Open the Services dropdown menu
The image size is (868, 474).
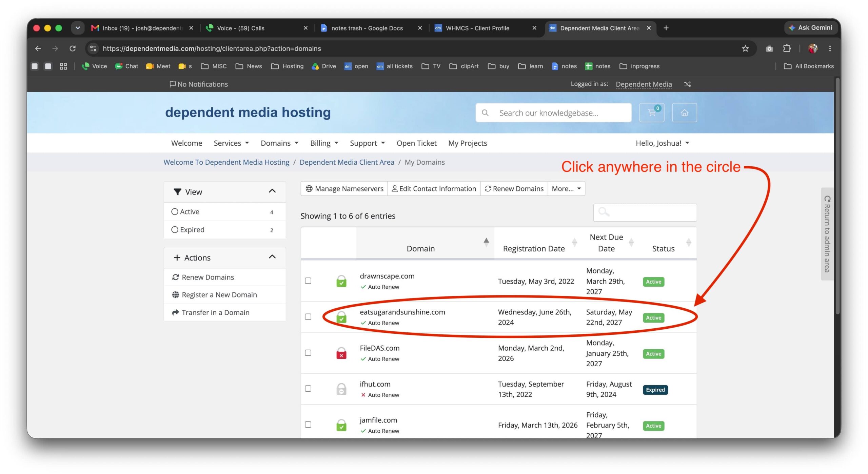pos(231,143)
